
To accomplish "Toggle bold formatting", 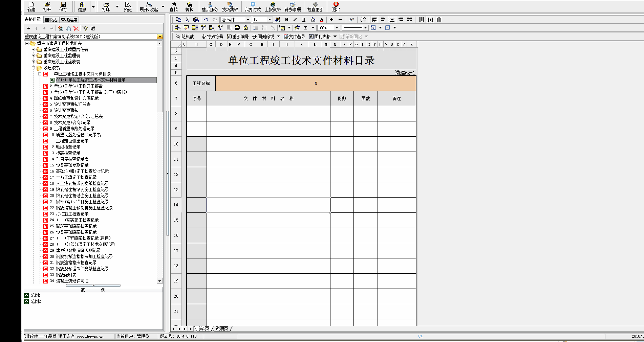I will click(287, 20).
